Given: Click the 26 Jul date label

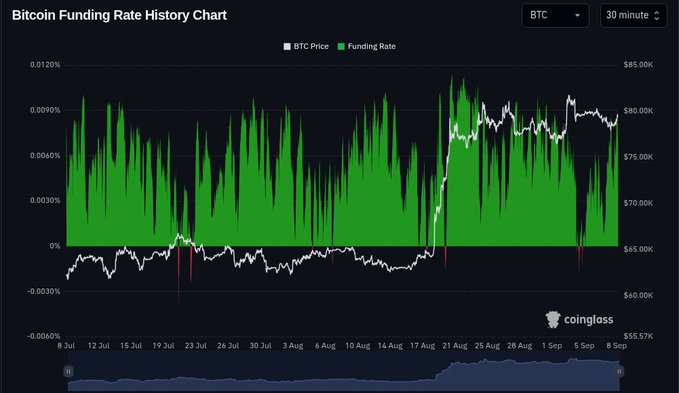Looking at the screenshot, I should point(228,346).
